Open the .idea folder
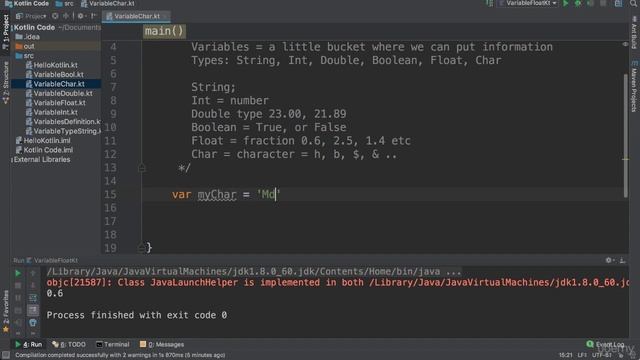 28,37
